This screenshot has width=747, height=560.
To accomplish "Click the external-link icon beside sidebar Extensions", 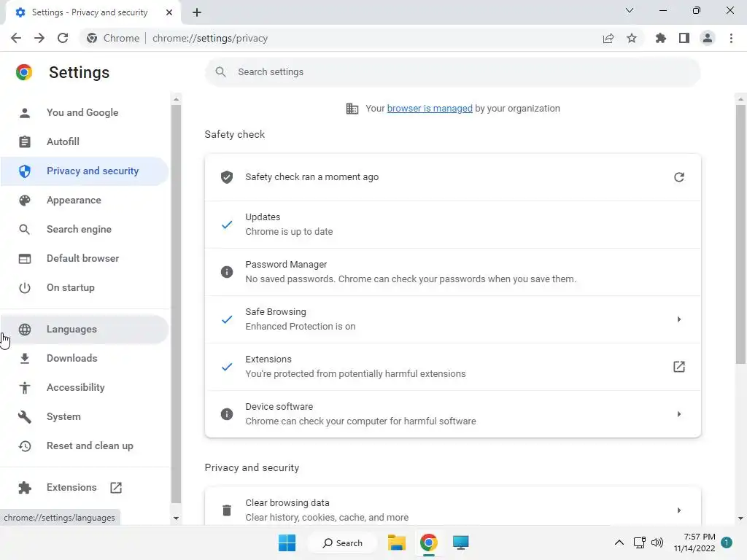I will [116, 487].
